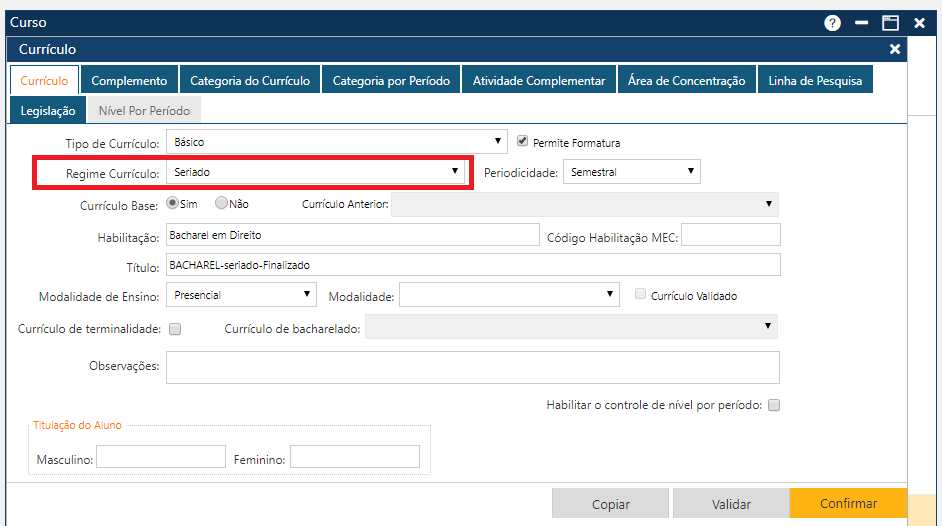
Task: Enable controle de nível por período checkbox
Action: (774, 405)
